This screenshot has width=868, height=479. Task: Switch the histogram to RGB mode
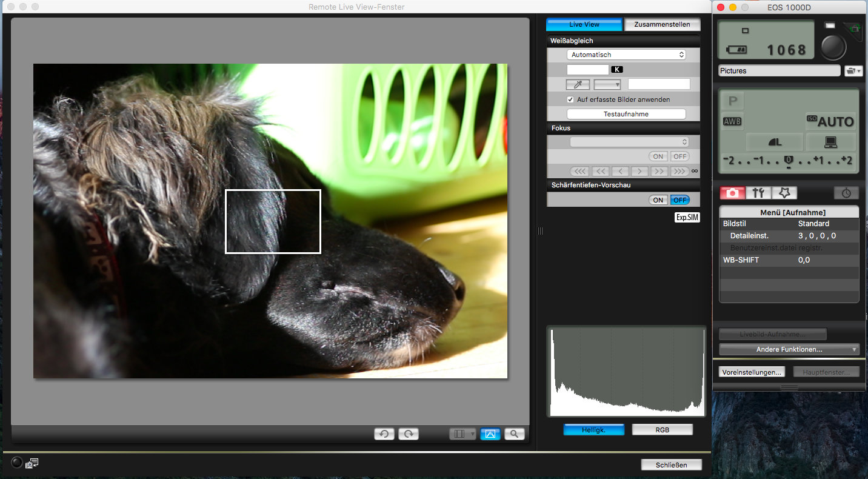[x=662, y=430]
